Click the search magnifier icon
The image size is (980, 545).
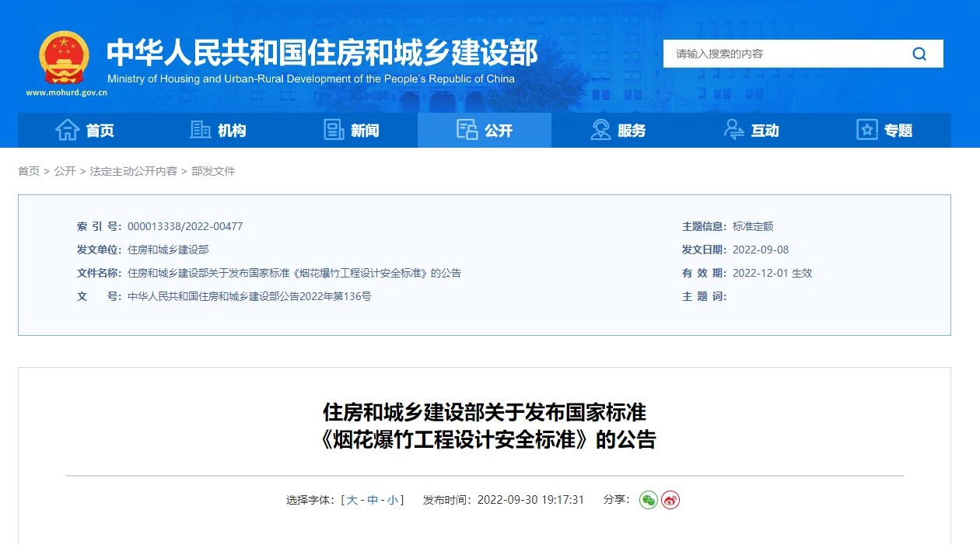919,54
